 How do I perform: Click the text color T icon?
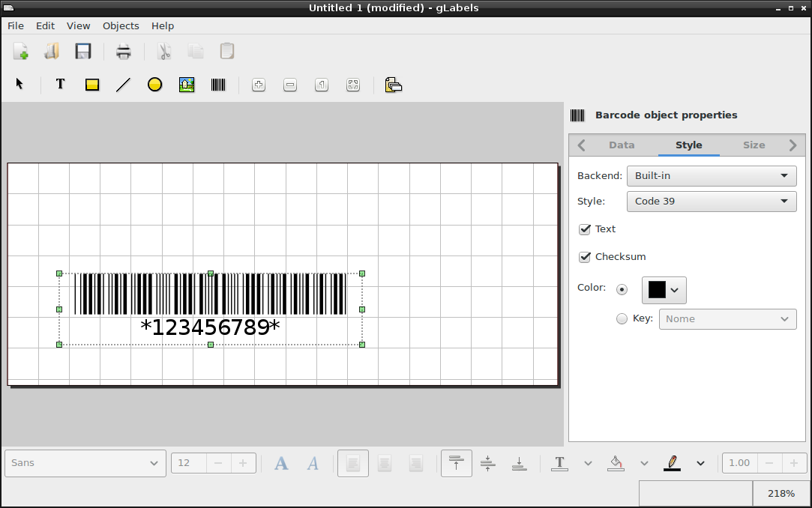[x=559, y=463]
